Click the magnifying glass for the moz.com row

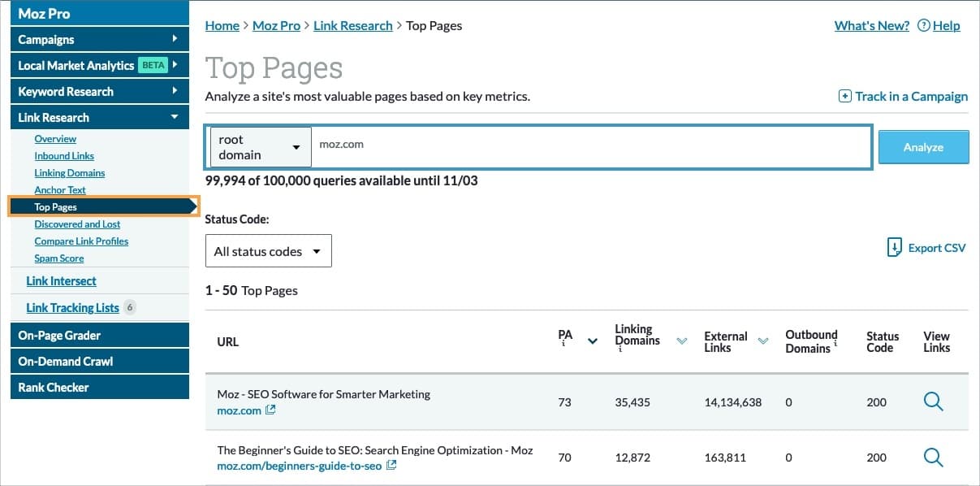click(x=933, y=401)
